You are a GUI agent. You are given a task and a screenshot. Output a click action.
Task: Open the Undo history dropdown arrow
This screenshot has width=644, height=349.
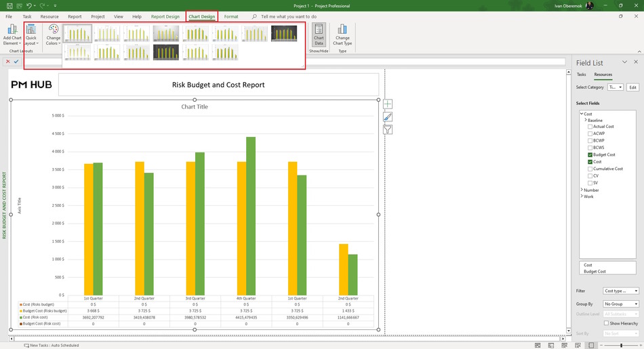[35, 5]
